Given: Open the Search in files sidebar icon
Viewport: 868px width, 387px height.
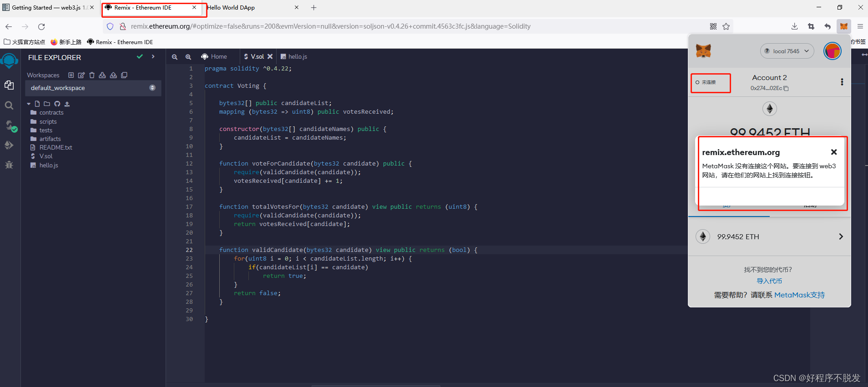Looking at the screenshot, I should [9, 106].
